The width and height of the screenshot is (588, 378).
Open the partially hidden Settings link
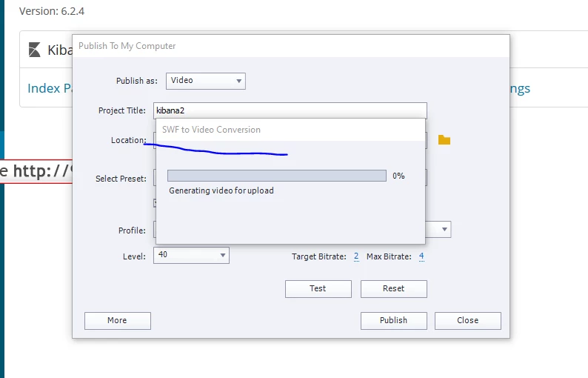[x=520, y=89]
